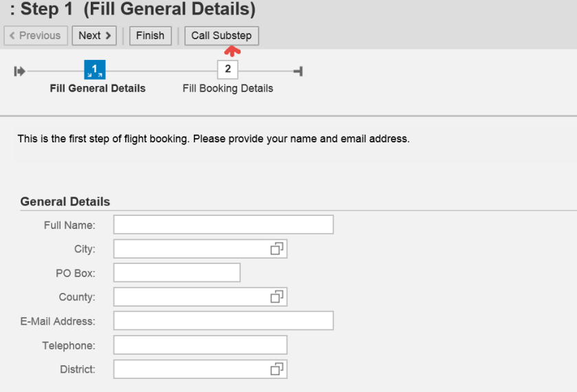Focus the Telephone input field

coord(200,345)
